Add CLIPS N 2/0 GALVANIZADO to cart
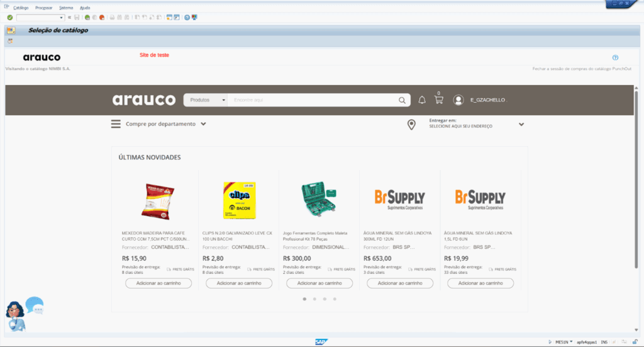This screenshot has width=644, height=347. click(x=239, y=283)
